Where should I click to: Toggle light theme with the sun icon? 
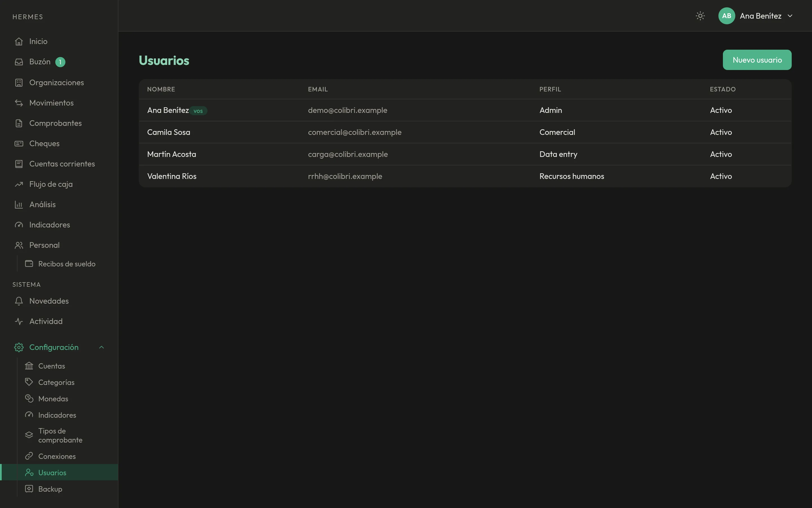pos(700,16)
